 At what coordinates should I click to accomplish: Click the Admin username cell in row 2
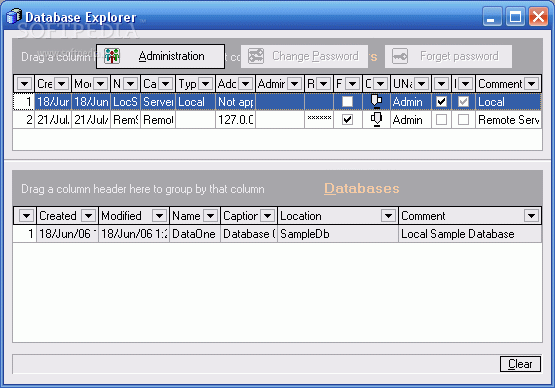coord(411,120)
